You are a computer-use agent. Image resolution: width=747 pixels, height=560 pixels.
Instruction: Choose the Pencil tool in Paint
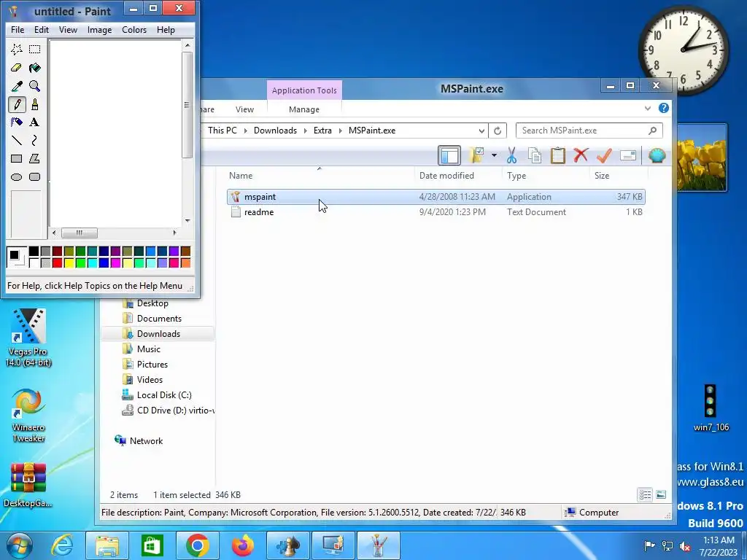[17, 104]
